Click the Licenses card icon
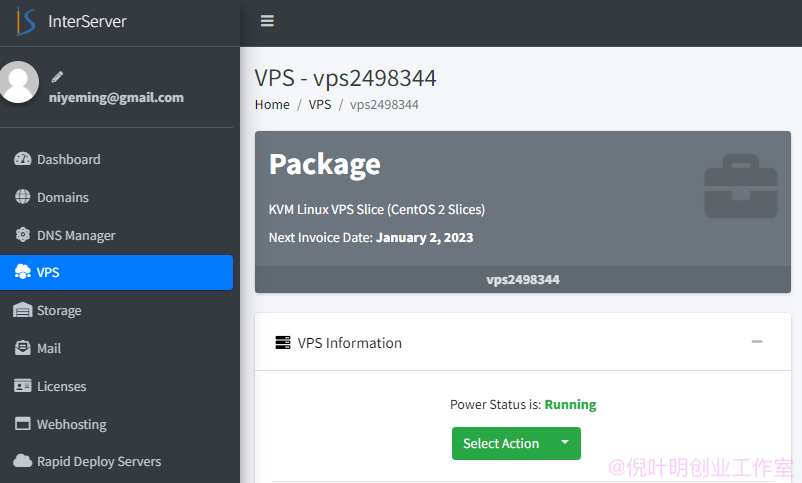 (x=23, y=386)
